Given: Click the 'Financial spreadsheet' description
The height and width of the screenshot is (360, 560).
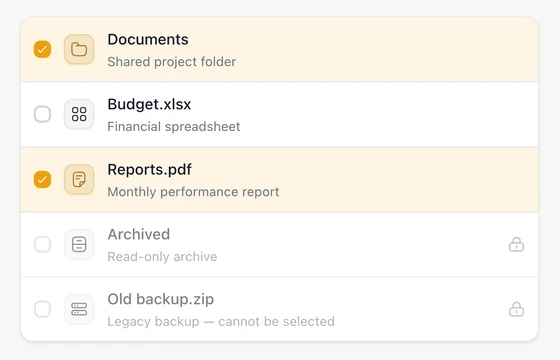Looking at the screenshot, I should [174, 127].
